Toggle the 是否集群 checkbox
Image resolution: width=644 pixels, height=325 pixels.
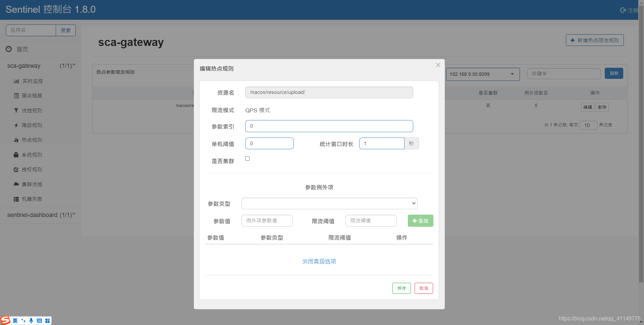coord(248,159)
